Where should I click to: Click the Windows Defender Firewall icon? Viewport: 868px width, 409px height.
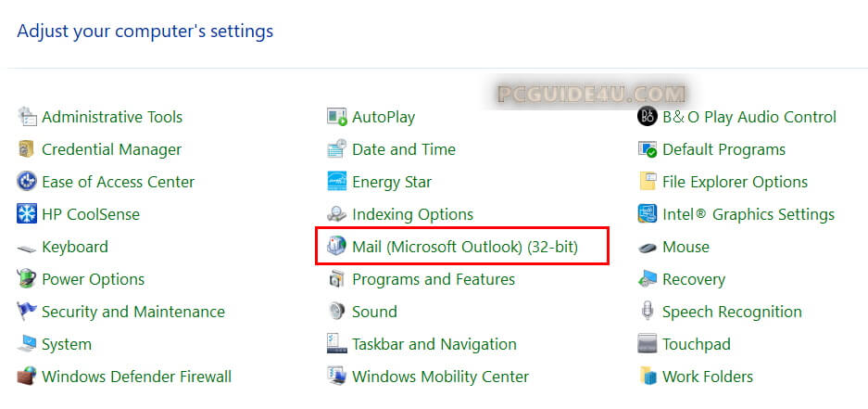(x=27, y=377)
